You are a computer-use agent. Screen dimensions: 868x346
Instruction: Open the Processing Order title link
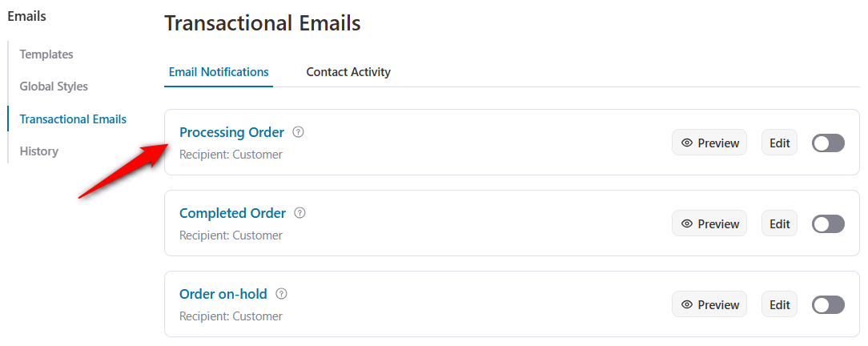click(232, 132)
